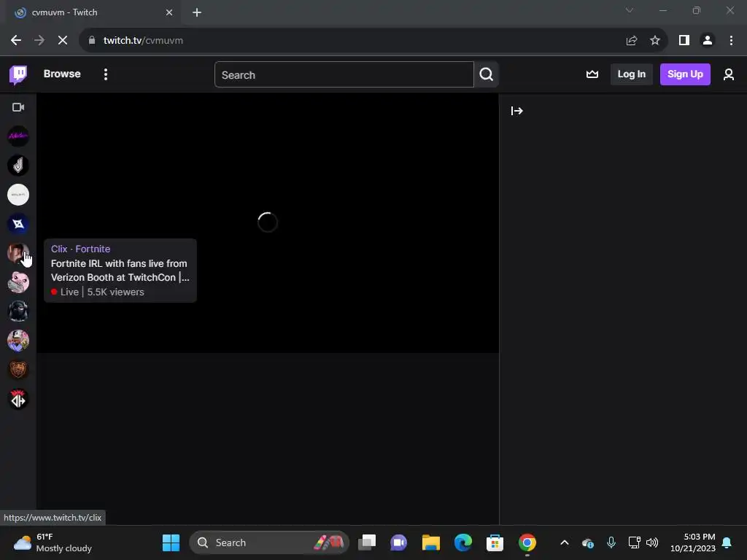Open the three-dot More menu beside Browse
Screen dimensions: 747x560
coord(106,74)
